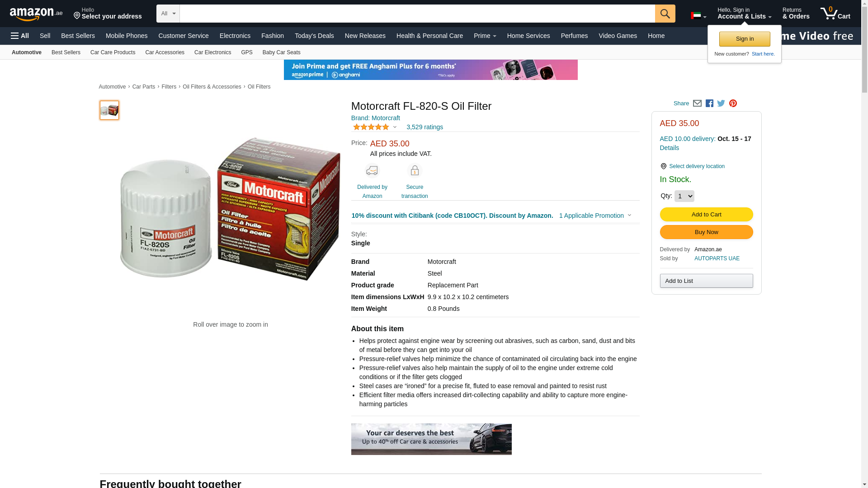Open the quantity dropdown
Image resolution: width=868 pixels, height=488 pixels.
(684, 196)
